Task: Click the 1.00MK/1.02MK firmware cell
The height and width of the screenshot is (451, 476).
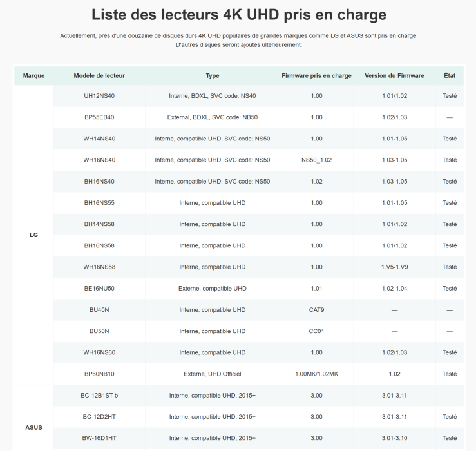Action: click(316, 374)
